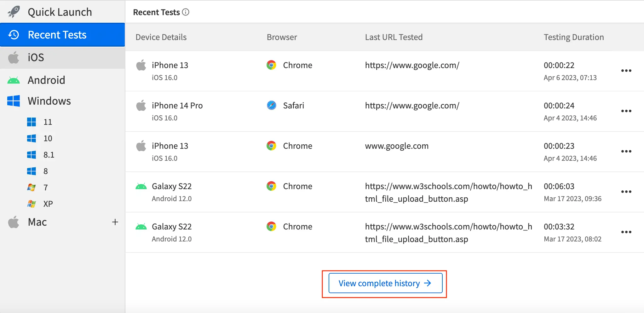Open the iPhone 14 Pro google.com URL
The image size is (644, 313).
[412, 106]
